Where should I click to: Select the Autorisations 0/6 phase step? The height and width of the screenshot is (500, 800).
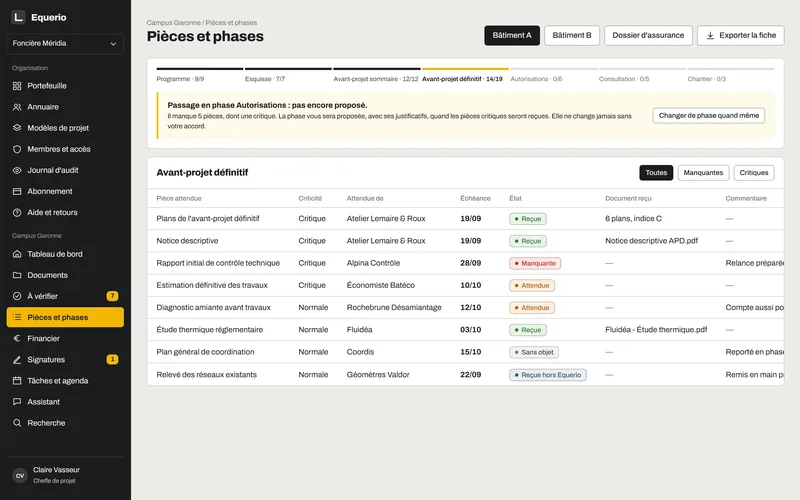click(x=554, y=75)
